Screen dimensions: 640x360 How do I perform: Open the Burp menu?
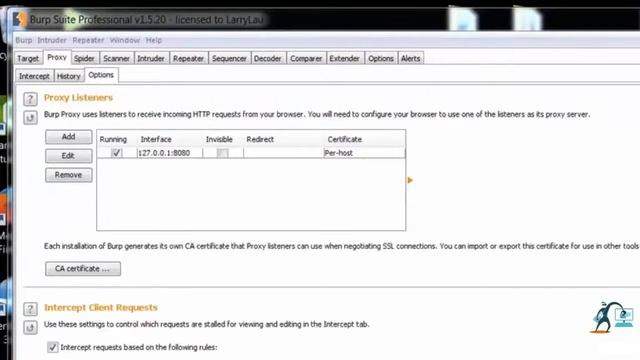pos(24,40)
